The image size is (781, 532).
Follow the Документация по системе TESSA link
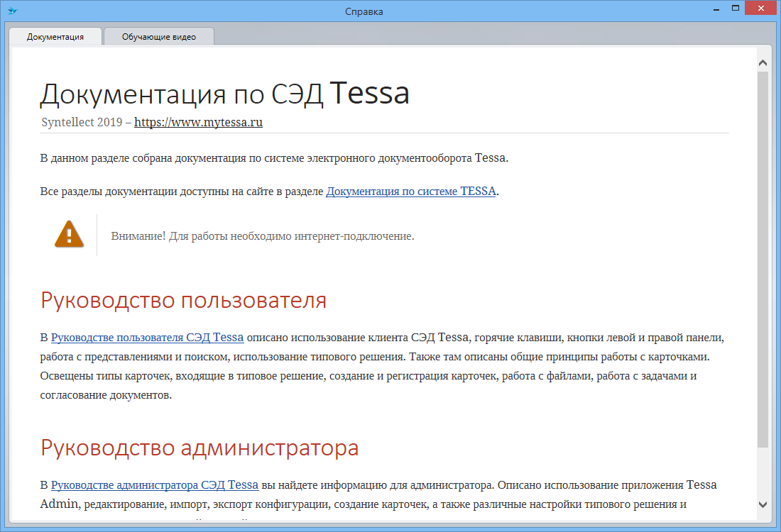tap(411, 191)
